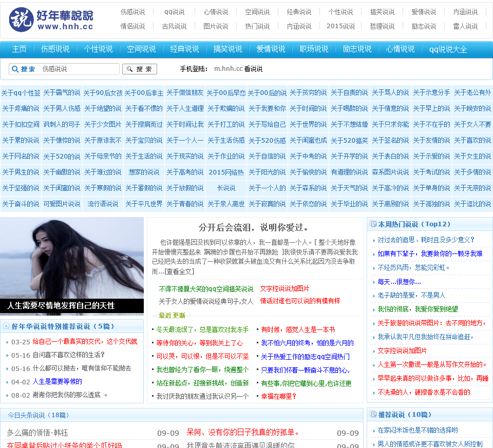Viewport: 493px width, 448px height.
Task: Click the 最近更新 section label
Action: pyautogui.click(x=172, y=315)
